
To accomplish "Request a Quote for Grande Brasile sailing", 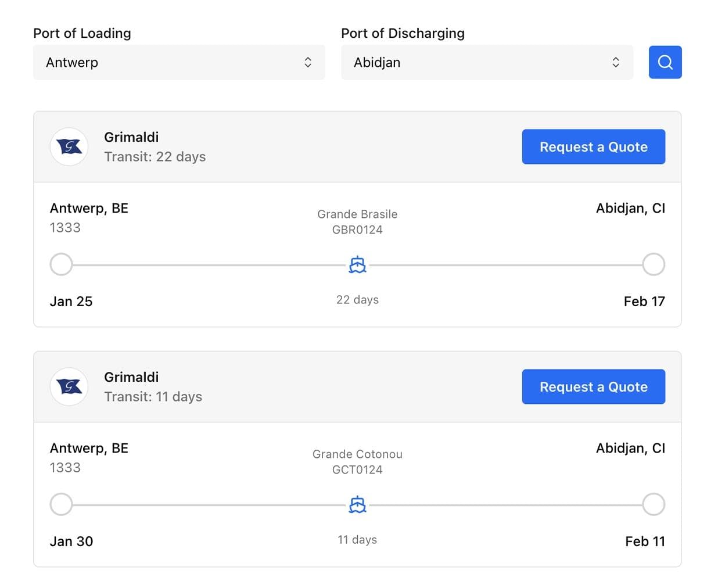I will [x=593, y=147].
